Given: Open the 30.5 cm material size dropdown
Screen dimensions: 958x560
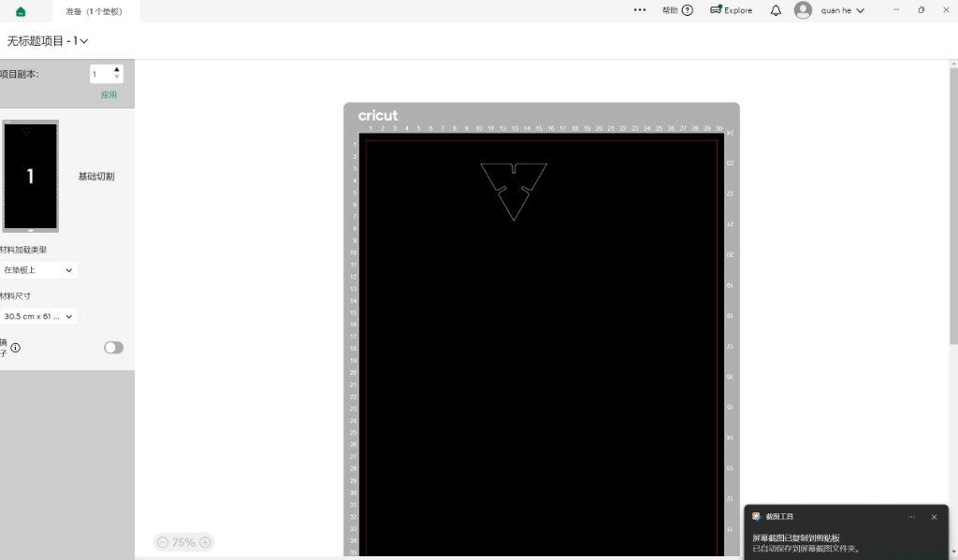Looking at the screenshot, I should [x=38, y=316].
